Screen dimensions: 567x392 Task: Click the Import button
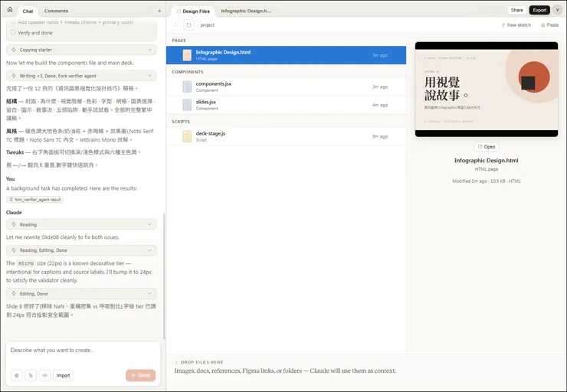tap(63, 375)
